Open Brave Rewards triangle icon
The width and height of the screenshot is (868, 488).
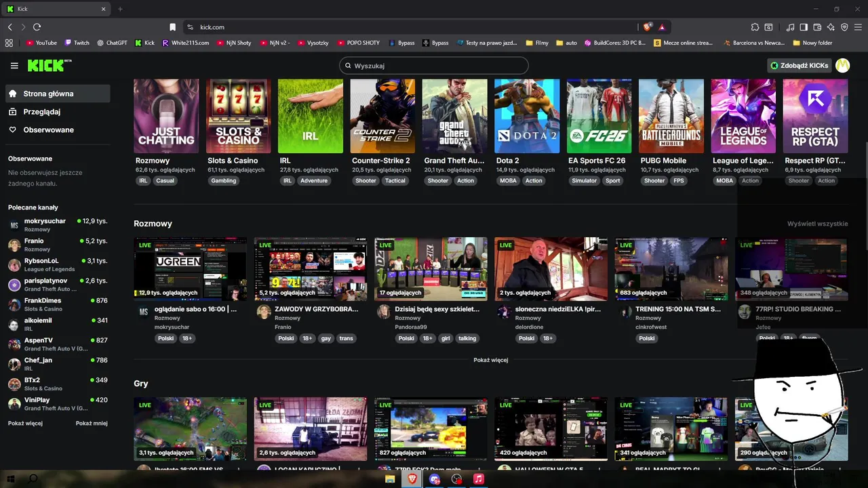coord(661,27)
